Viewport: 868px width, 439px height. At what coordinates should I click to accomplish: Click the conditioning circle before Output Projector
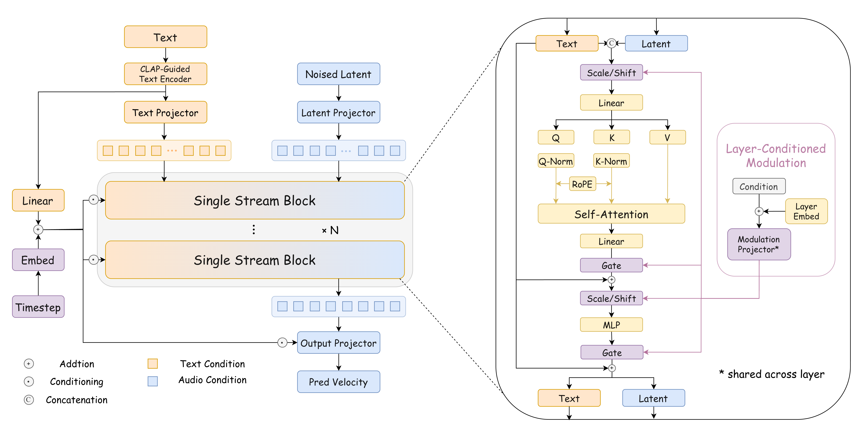click(x=282, y=343)
